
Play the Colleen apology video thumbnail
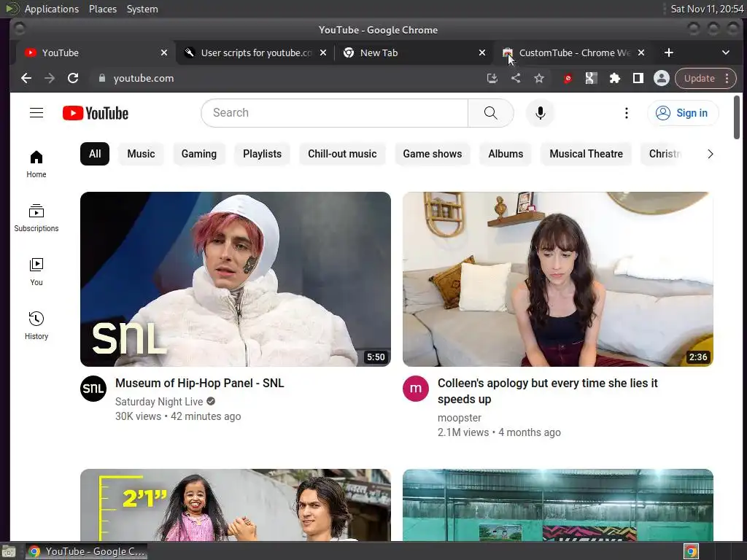[558, 279]
